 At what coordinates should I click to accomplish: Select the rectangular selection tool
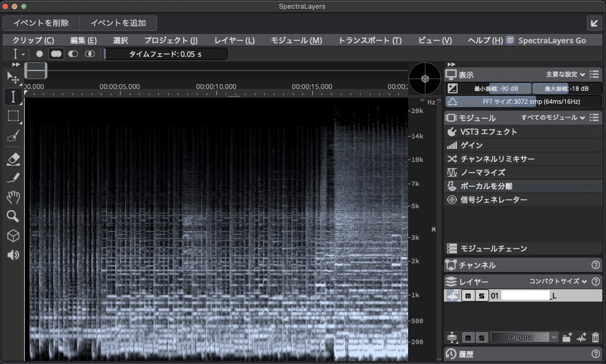pyautogui.click(x=12, y=116)
